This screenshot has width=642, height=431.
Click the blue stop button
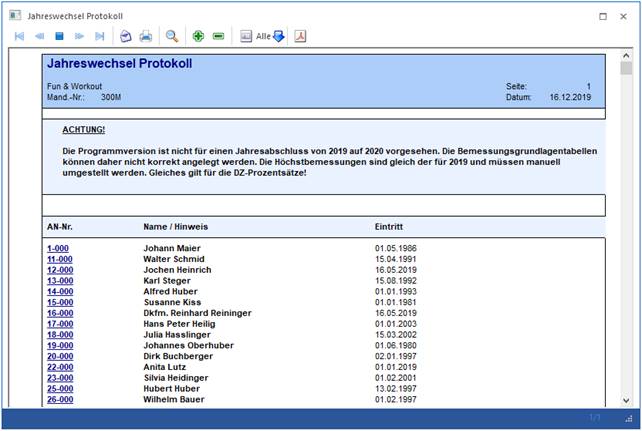tap(59, 36)
